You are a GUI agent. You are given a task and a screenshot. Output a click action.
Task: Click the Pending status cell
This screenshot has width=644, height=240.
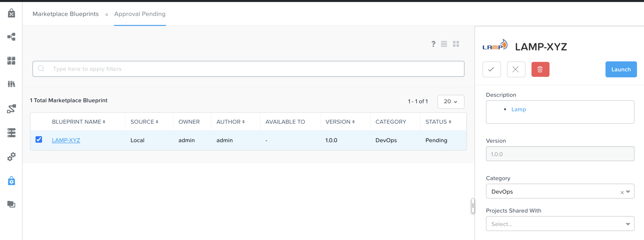coord(436,140)
